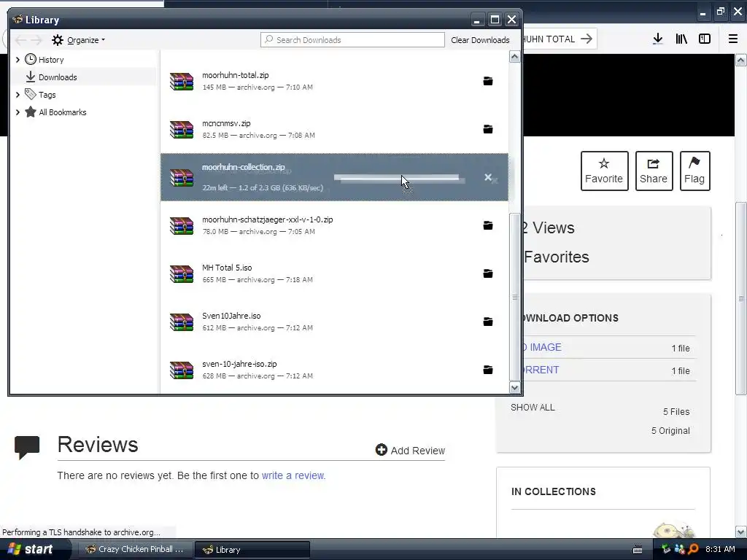Select the Sven10Jahre.iso file name
747x560 pixels.
pos(231,316)
